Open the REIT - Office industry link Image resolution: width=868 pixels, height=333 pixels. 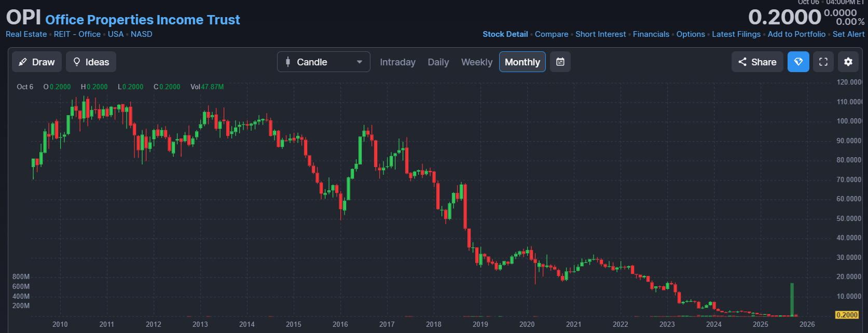[77, 34]
